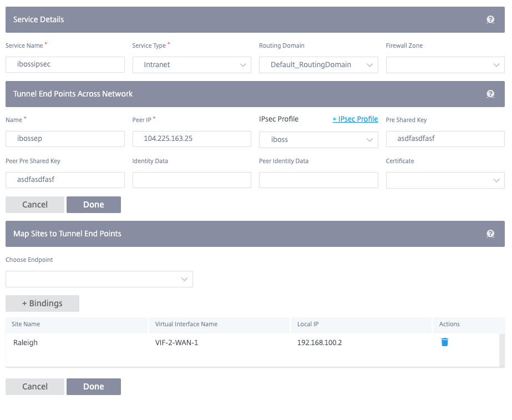
Task: Add a new site with + Bindings
Action: [42, 303]
